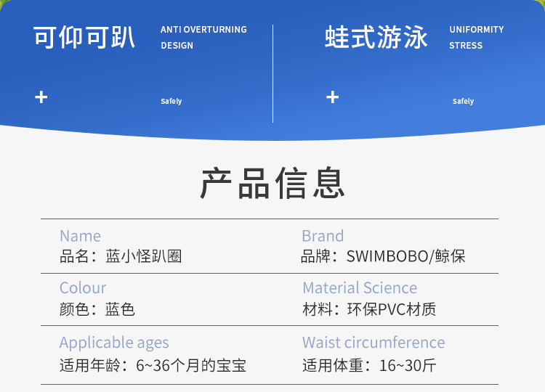Select 品名：蓝小怪趴圈 text
Image resolution: width=545 pixels, height=392 pixels.
(x=121, y=256)
